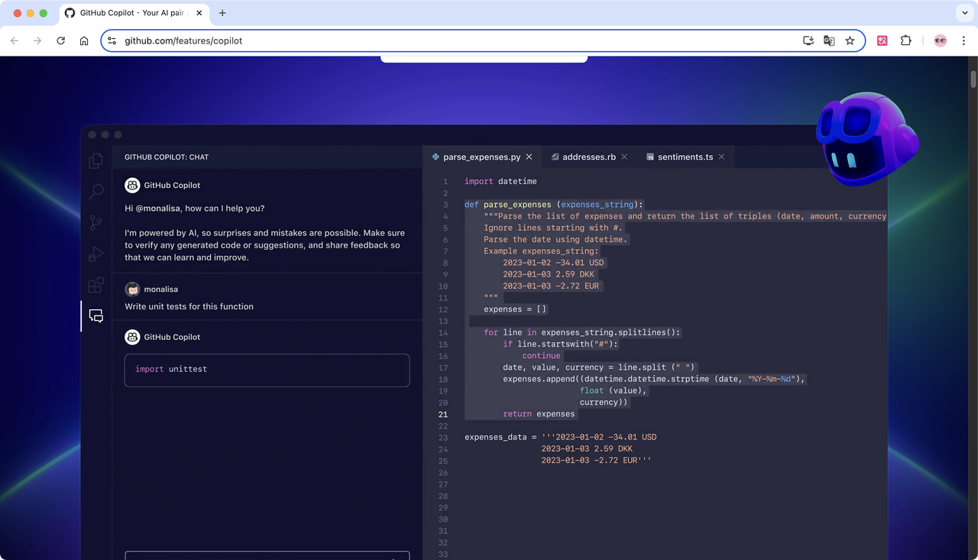Click the 'import datetime' code line

pos(500,181)
